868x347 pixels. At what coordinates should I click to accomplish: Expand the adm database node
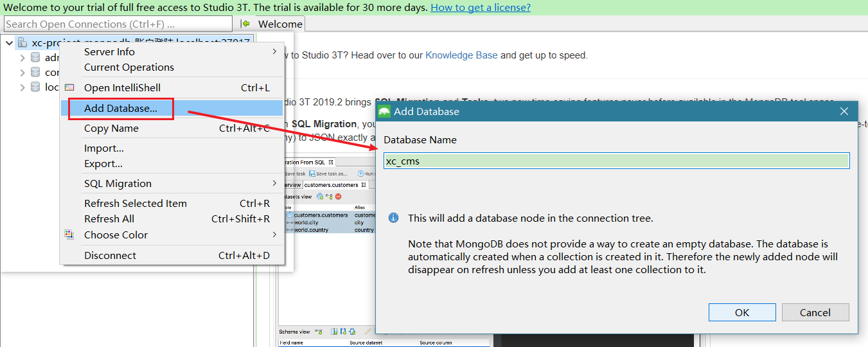[22, 58]
